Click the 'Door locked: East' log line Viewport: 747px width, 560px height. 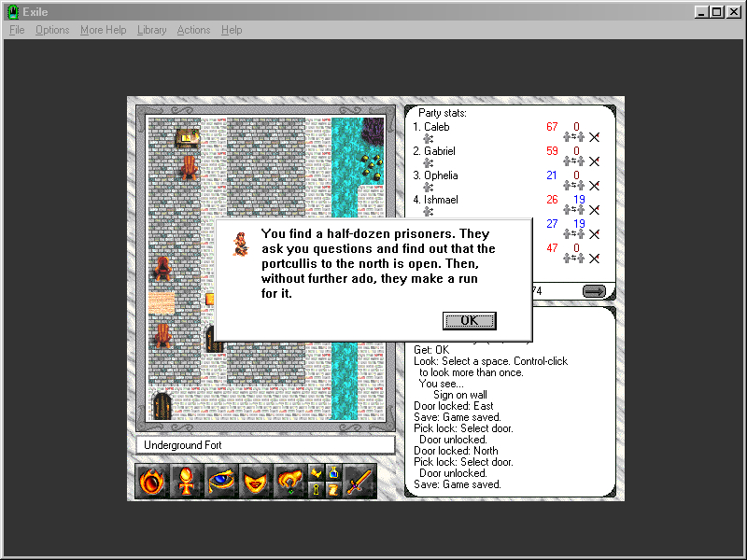pyautogui.click(x=454, y=406)
